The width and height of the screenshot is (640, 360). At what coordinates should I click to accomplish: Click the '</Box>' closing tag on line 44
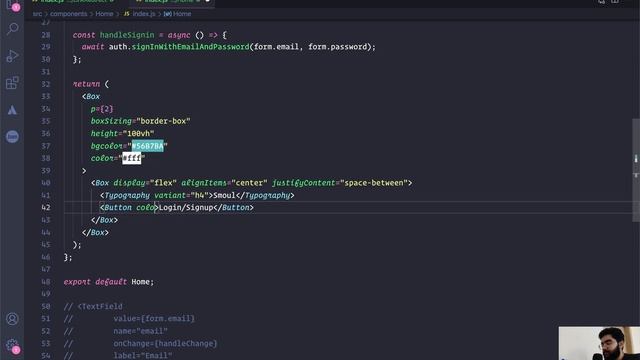click(95, 233)
